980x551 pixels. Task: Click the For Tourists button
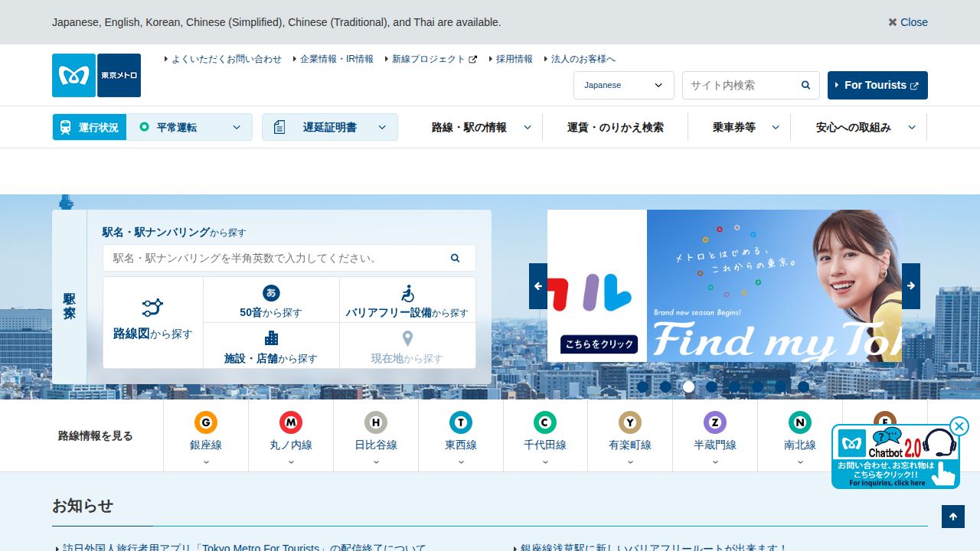[877, 85]
